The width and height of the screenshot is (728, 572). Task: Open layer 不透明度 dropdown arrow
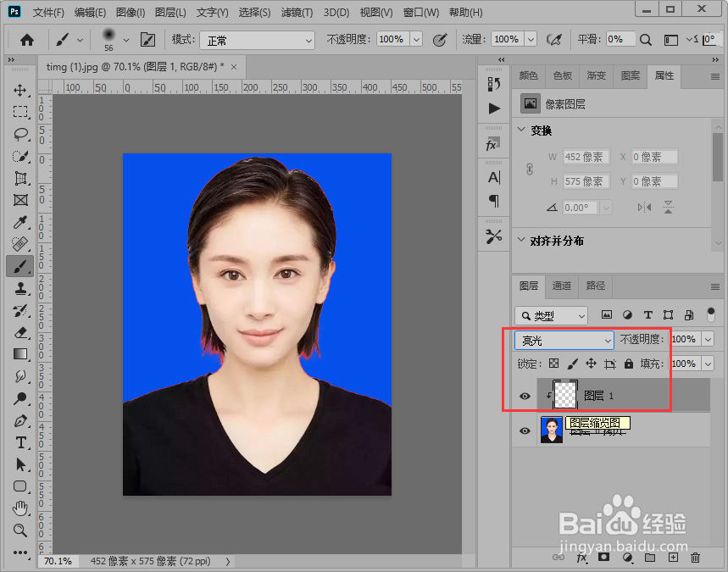tap(708, 340)
